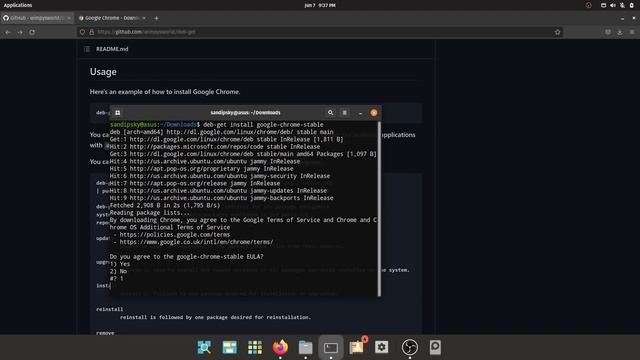Viewport: 640px width, 360px height.
Task: Switch to the GitHub browser tab
Action: 35,18
